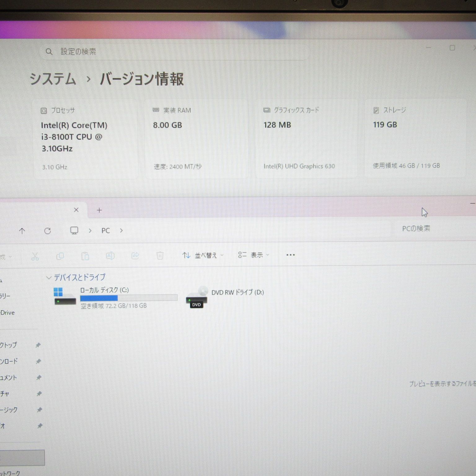Screen dimensions: 476x476
Task: Click the DVD drive icon
Action: (197, 297)
